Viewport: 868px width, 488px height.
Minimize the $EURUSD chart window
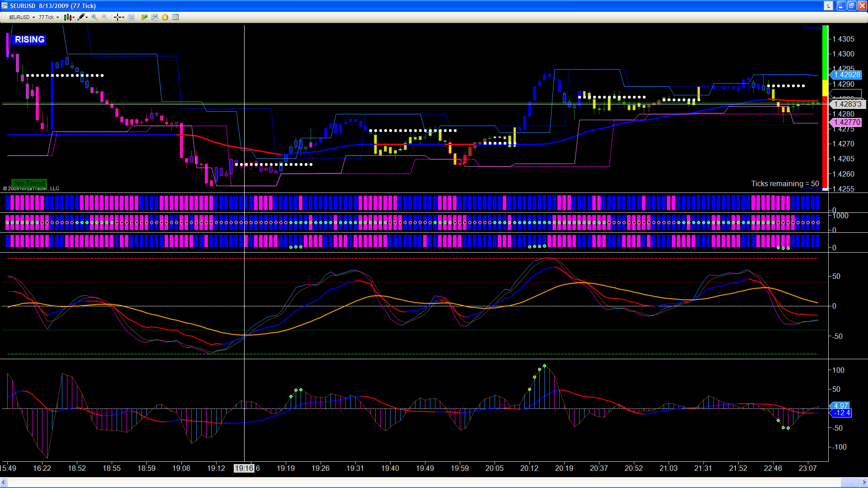coord(841,6)
